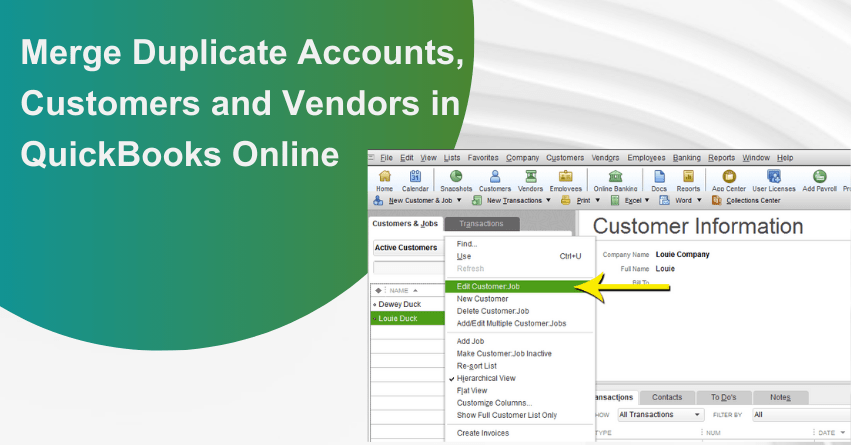Open the Window menu
The height and width of the screenshot is (445, 851).
pos(756,158)
